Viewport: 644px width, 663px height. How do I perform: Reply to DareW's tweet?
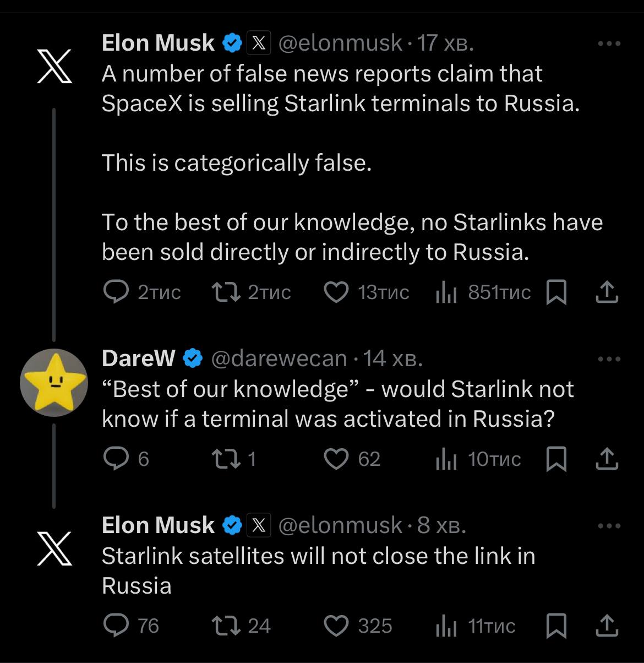(116, 459)
